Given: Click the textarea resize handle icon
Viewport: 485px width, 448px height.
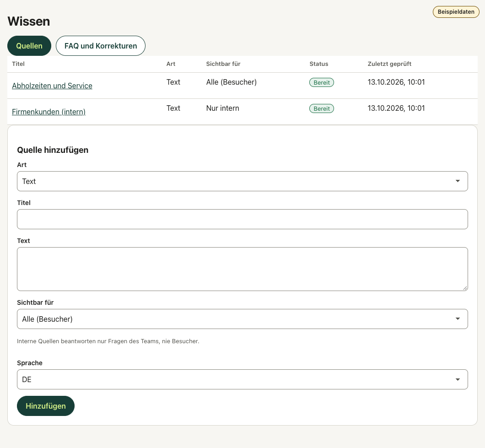Looking at the screenshot, I should [x=465, y=288].
